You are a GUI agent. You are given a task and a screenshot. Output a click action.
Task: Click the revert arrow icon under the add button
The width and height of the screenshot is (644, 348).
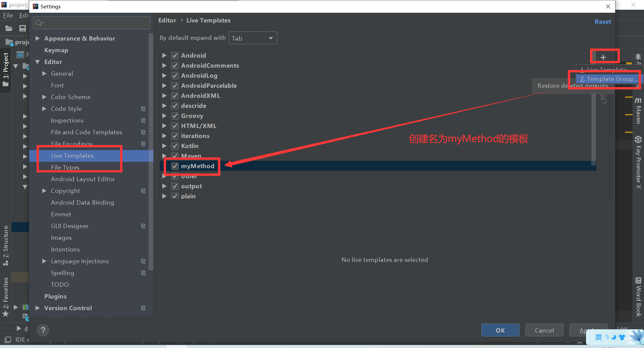click(x=604, y=100)
